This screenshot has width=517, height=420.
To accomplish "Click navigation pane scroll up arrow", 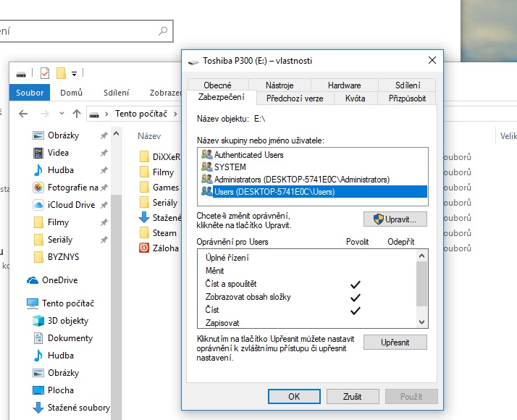I will point(116,133).
